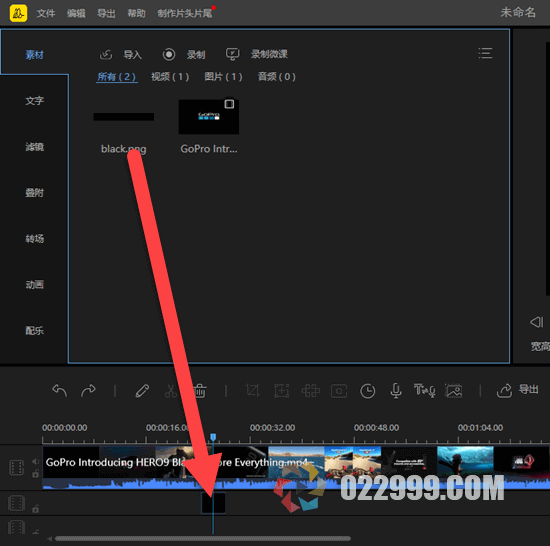550x546 pixels.
Task: Click the image picture tool icon
Action: pyautogui.click(x=454, y=391)
